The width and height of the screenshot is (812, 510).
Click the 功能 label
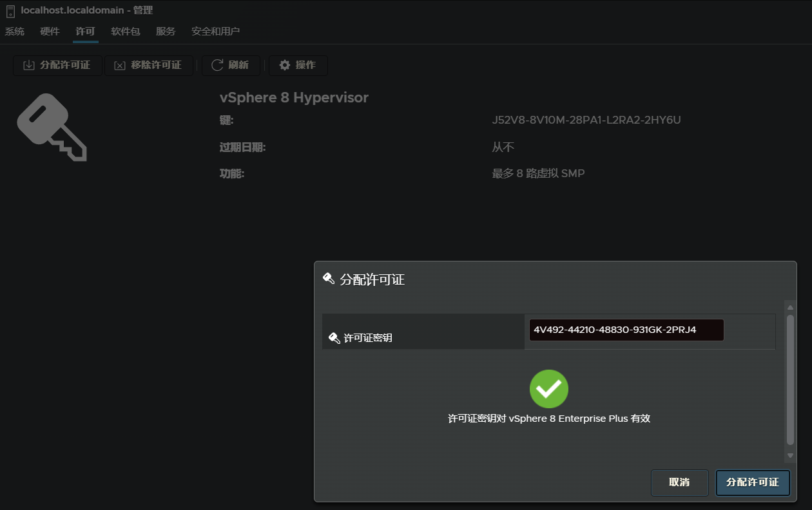pyautogui.click(x=232, y=173)
